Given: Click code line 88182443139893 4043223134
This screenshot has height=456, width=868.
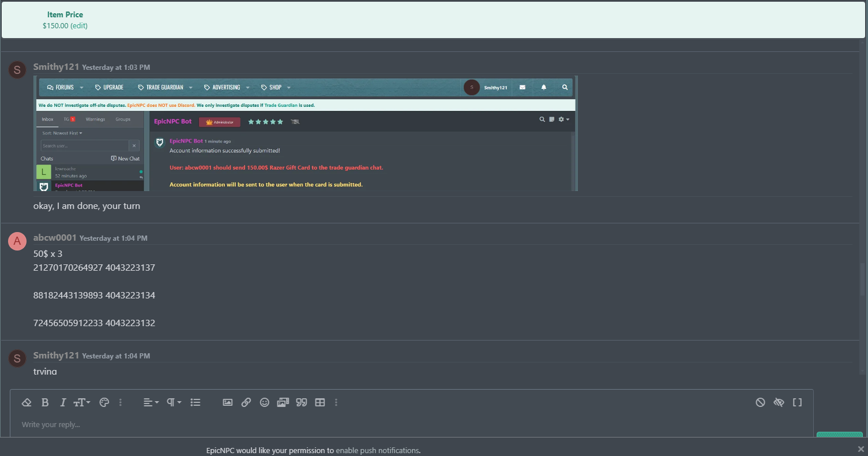Looking at the screenshot, I should point(94,296).
